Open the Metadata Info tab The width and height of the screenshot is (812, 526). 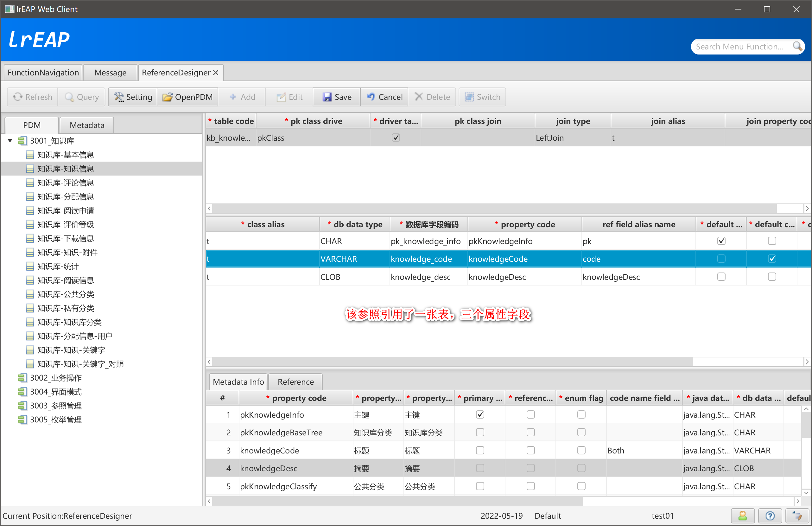coord(238,382)
